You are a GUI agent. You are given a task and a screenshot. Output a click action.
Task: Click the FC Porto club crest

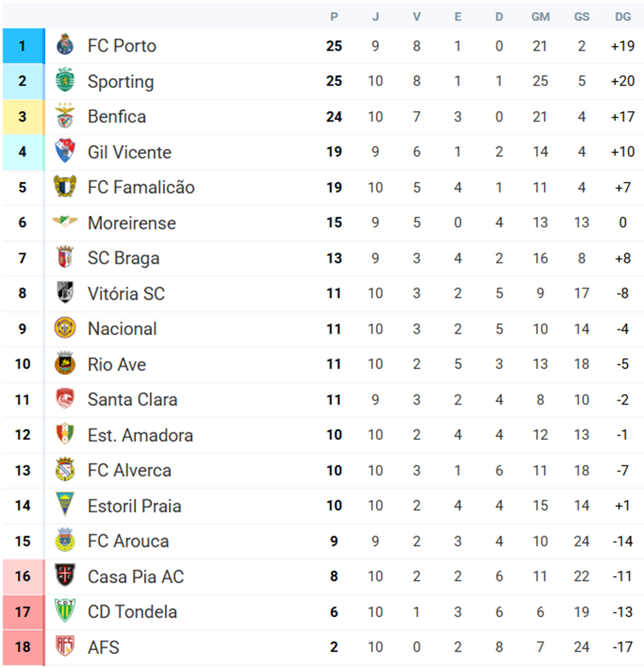pos(64,46)
